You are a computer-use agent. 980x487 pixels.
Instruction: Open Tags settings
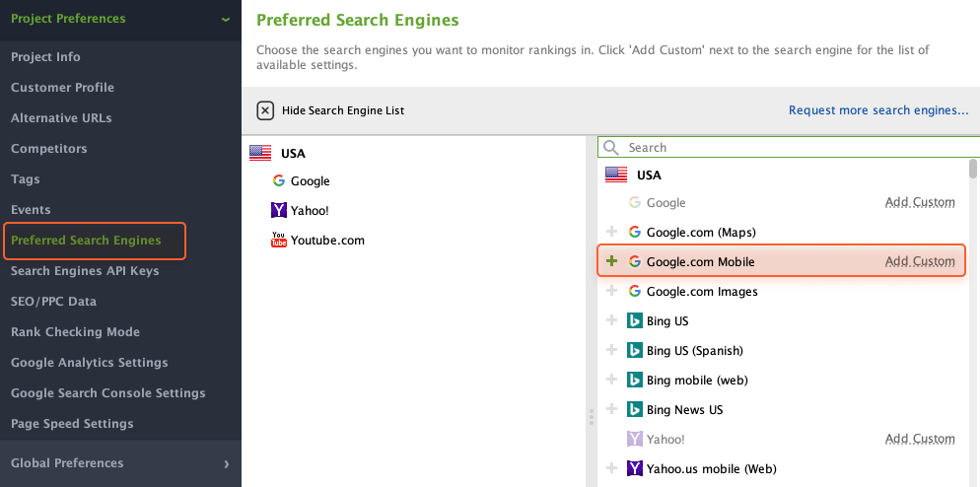click(x=25, y=179)
